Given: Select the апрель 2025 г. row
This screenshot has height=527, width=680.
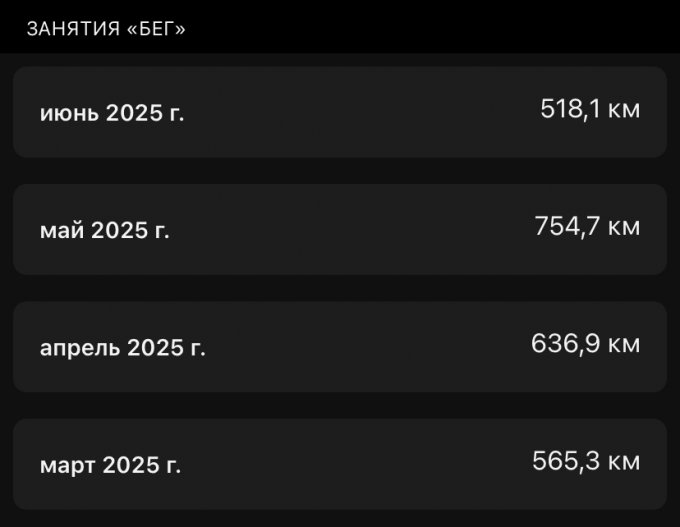Looking at the screenshot, I should point(340,347).
